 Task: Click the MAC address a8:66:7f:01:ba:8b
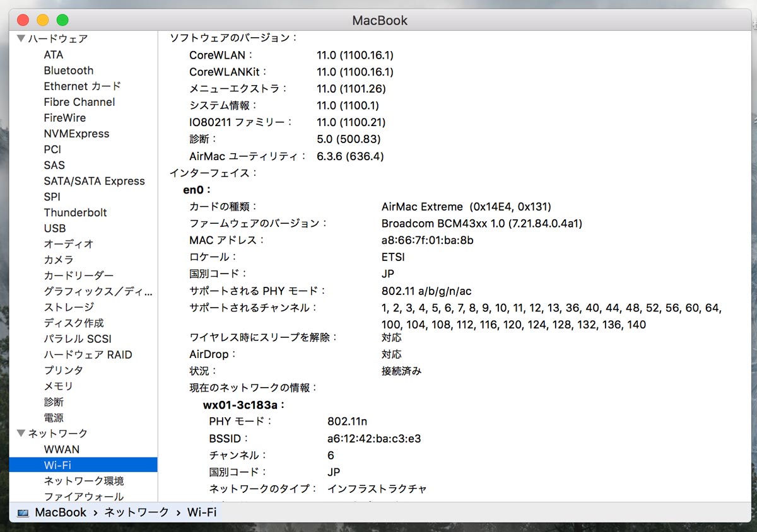pyautogui.click(x=428, y=240)
